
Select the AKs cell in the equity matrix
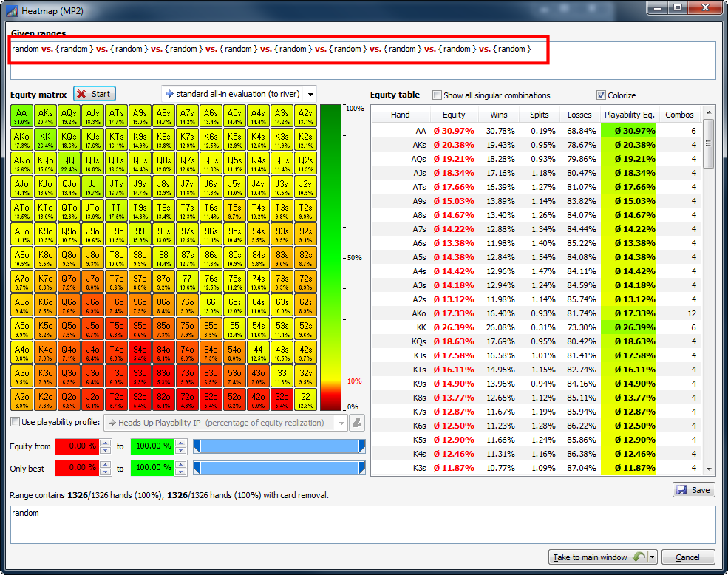45,116
